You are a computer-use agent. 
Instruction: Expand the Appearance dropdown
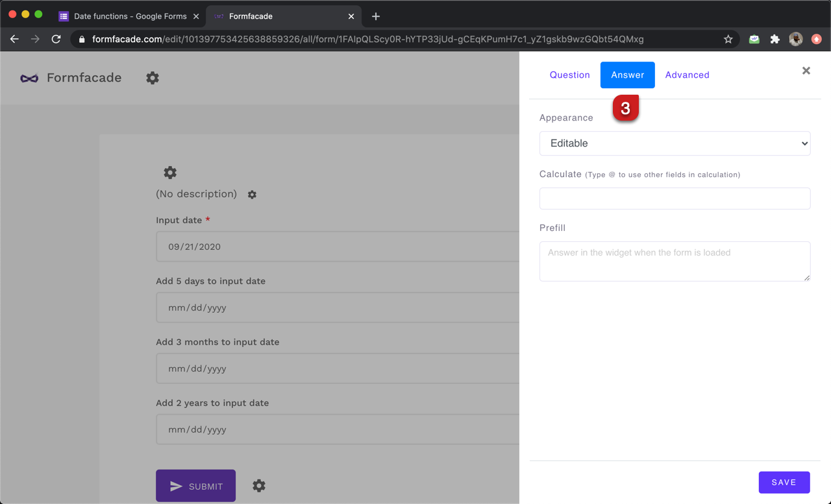click(675, 143)
